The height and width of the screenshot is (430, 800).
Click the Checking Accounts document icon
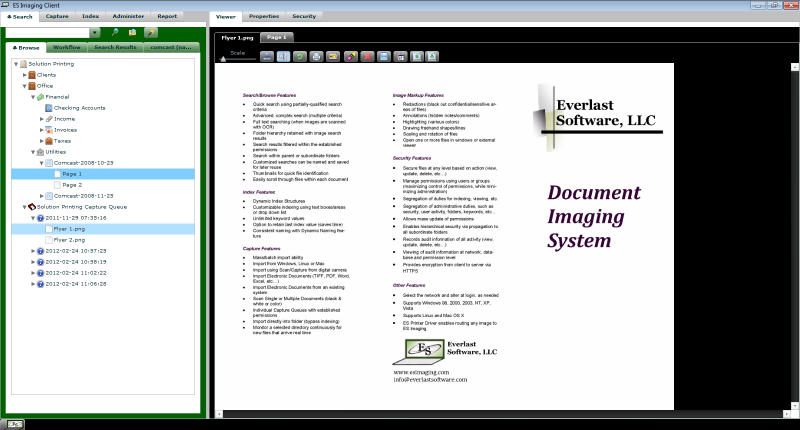[x=49, y=108]
